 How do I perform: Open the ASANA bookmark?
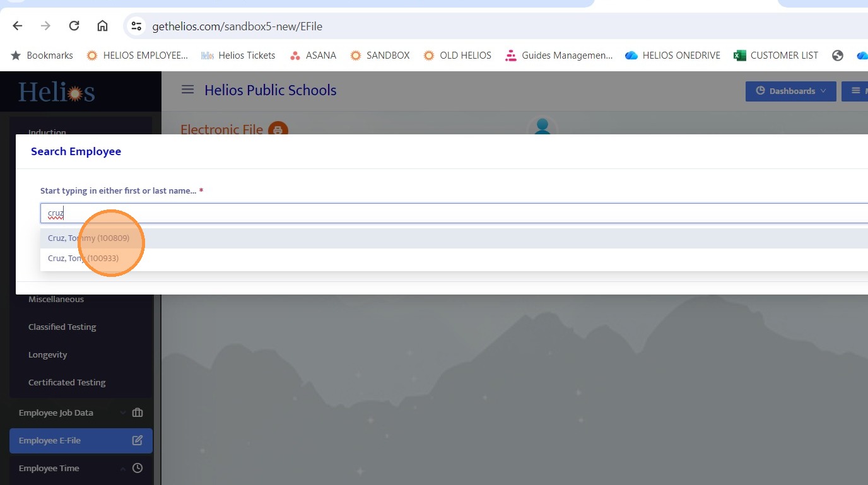coord(313,56)
